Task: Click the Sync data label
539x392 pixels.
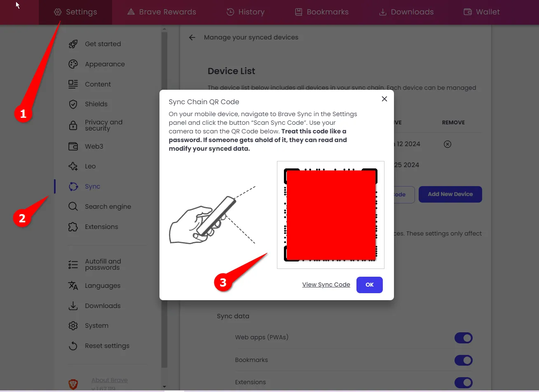Action: tap(233, 316)
